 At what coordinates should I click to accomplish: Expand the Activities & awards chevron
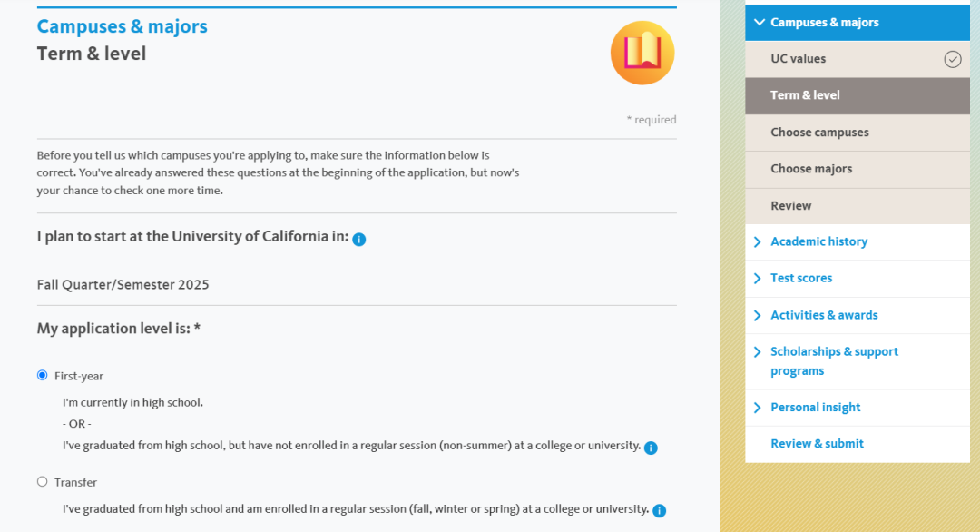click(x=758, y=315)
